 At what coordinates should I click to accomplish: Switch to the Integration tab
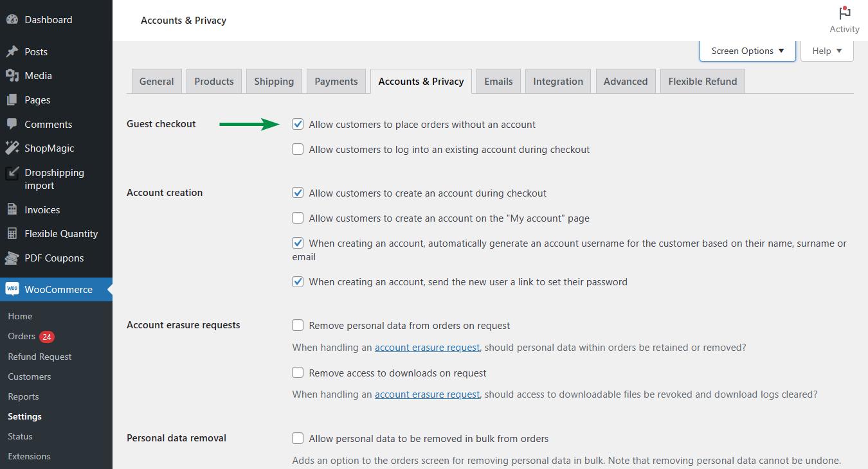[558, 82]
